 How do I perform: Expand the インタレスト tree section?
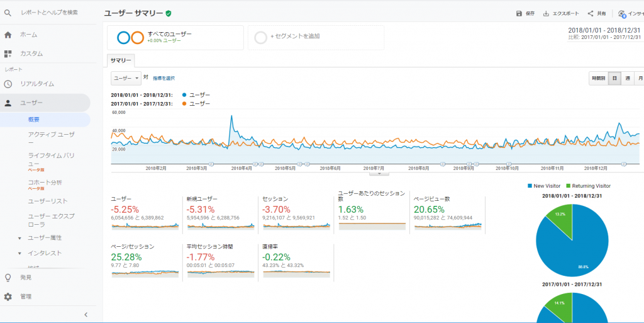coord(19,254)
